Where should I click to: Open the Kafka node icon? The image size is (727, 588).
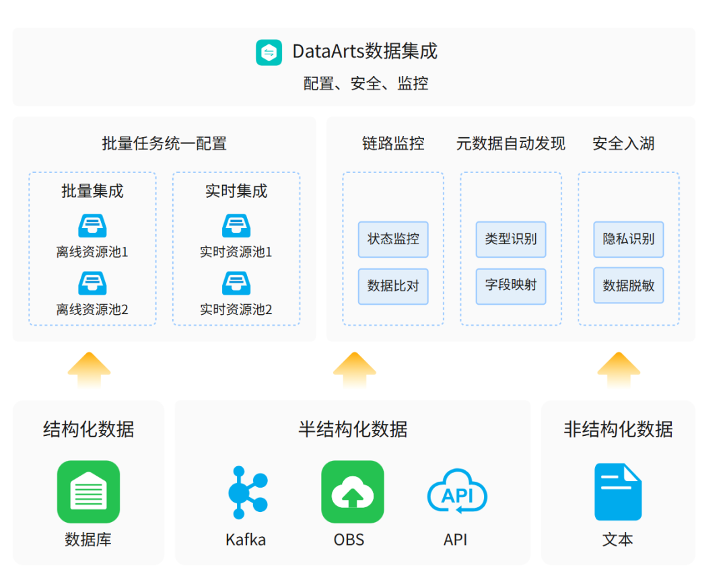tap(246, 491)
